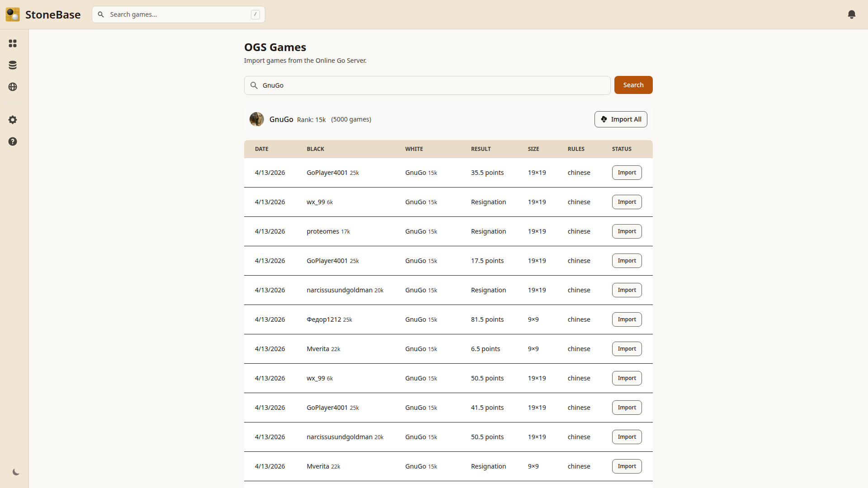Click Федор1212 25k player name

(329, 319)
